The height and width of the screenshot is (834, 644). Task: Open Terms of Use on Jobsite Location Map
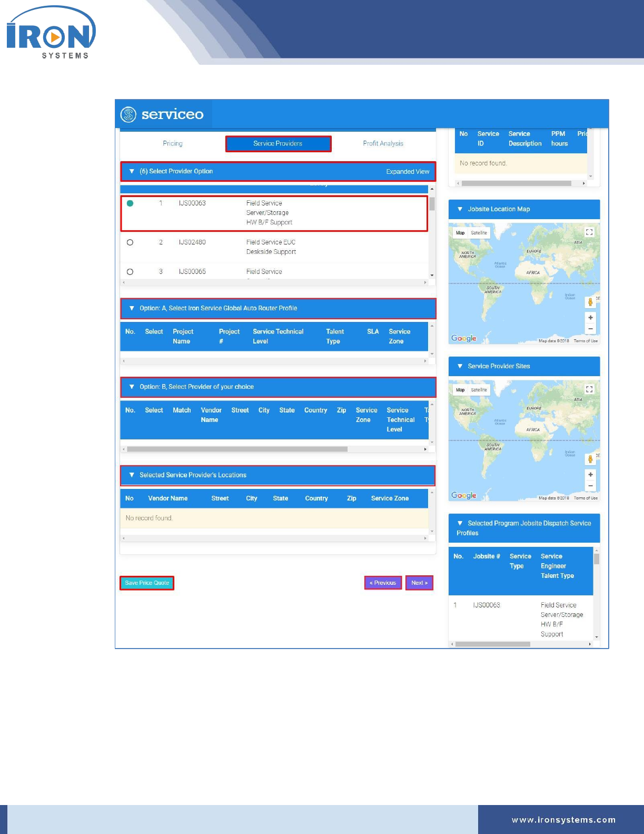click(x=586, y=341)
